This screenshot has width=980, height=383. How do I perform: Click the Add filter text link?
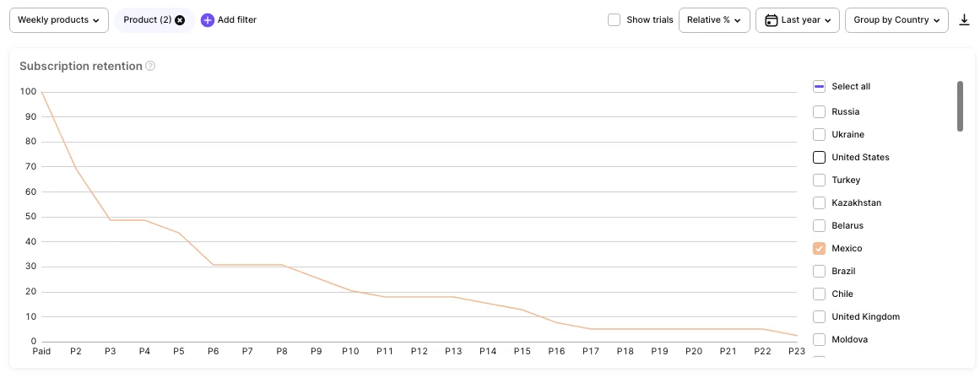click(237, 20)
